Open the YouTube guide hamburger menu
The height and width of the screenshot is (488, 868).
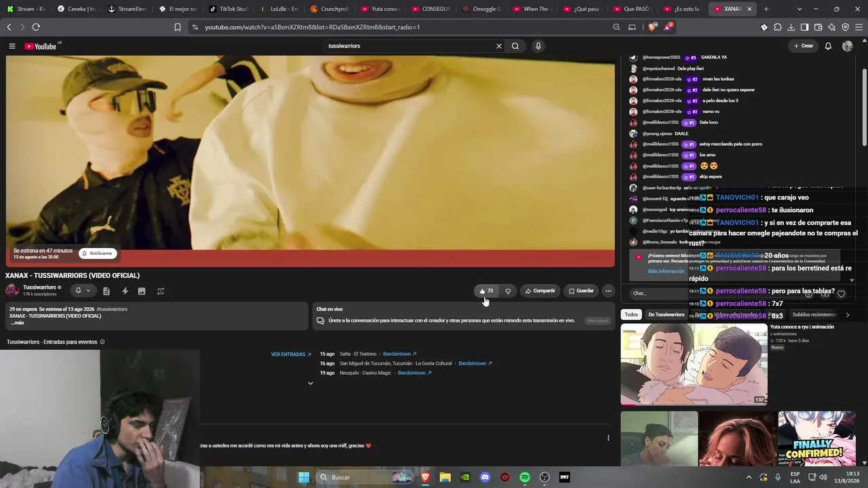pyautogui.click(x=12, y=46)
